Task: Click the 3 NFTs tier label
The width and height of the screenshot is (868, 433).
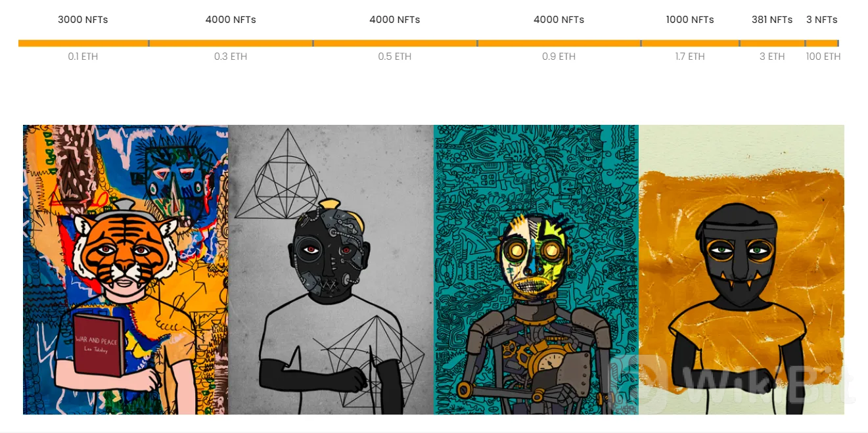Action: click(822, 20)
